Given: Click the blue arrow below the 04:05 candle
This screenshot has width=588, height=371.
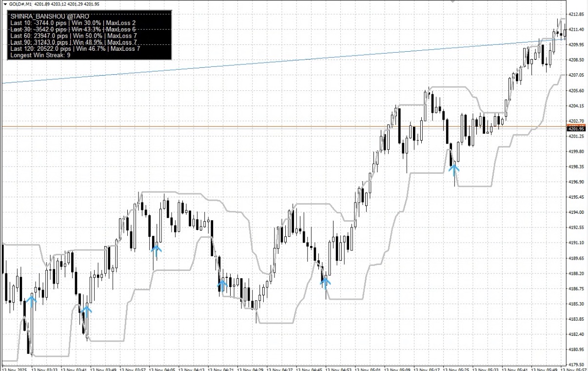Looking at the screenshot, I should [x=156, y=250].
